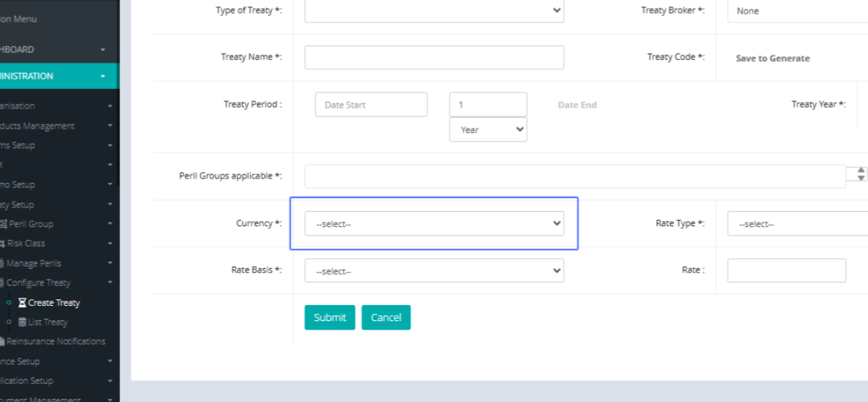Click the Risk Class sidebar icon

[2, 244]
